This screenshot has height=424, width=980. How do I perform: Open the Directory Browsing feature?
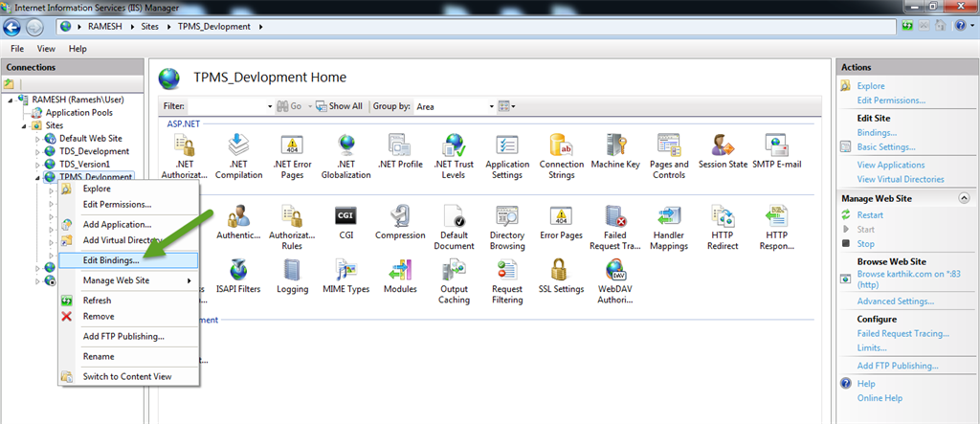pos(507,228)
